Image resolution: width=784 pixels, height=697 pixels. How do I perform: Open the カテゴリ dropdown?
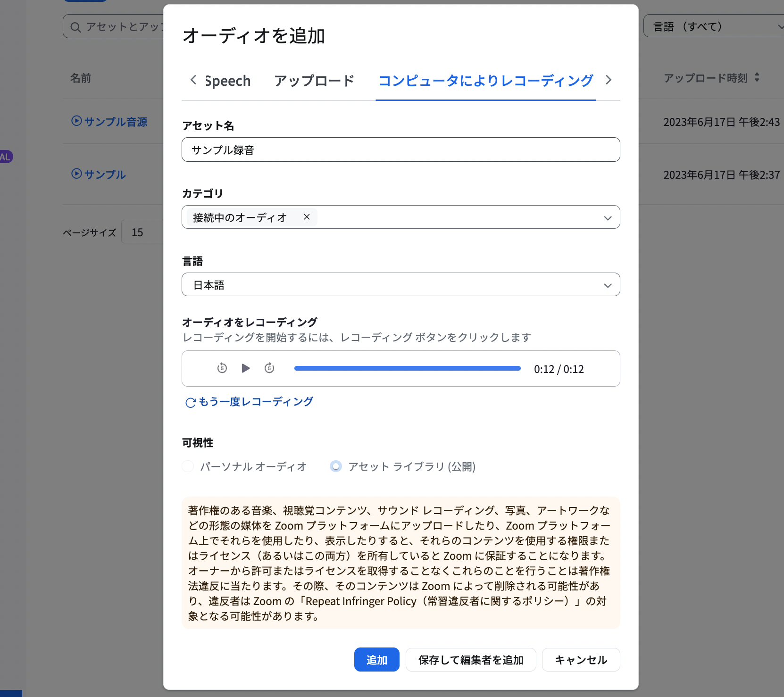point(400,217)
